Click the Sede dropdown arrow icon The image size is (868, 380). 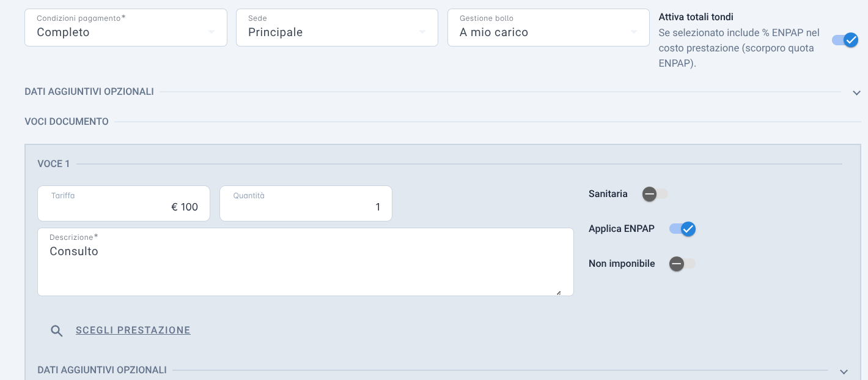click(422, 32)
